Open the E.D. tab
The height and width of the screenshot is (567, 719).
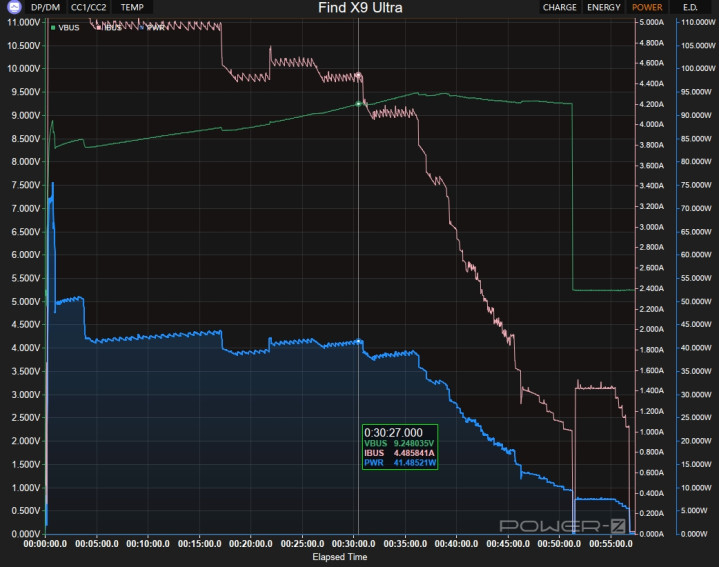point(690,7)
